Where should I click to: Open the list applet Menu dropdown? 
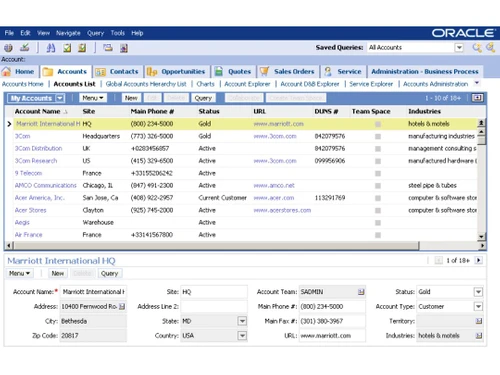[x=93, y=98]
